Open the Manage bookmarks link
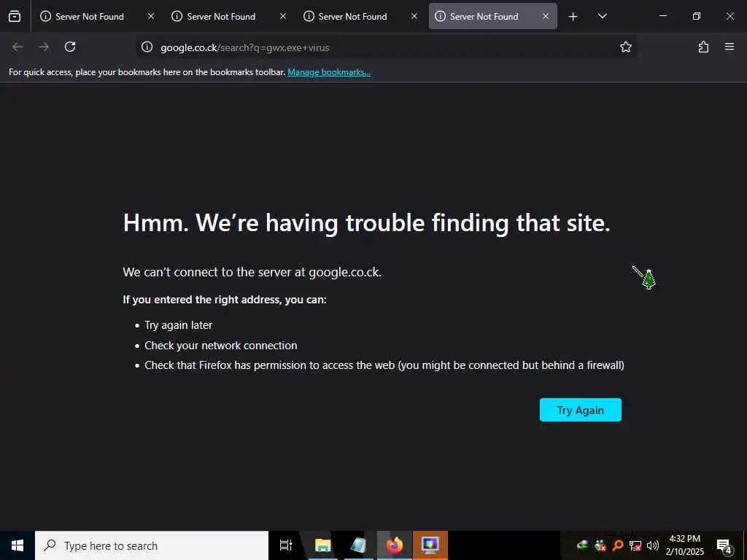Viewport: 747px width, 560px height. [329, 72]
